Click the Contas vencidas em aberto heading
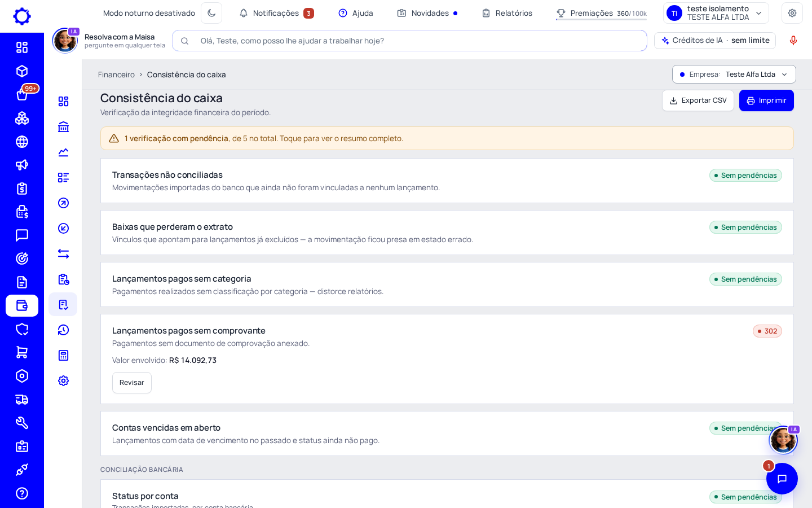This screenshot has width=812, height=508. point(166,428)
